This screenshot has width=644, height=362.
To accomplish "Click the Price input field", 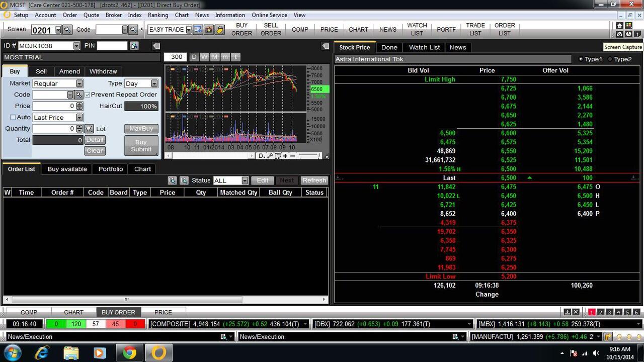I will [54, 106].
